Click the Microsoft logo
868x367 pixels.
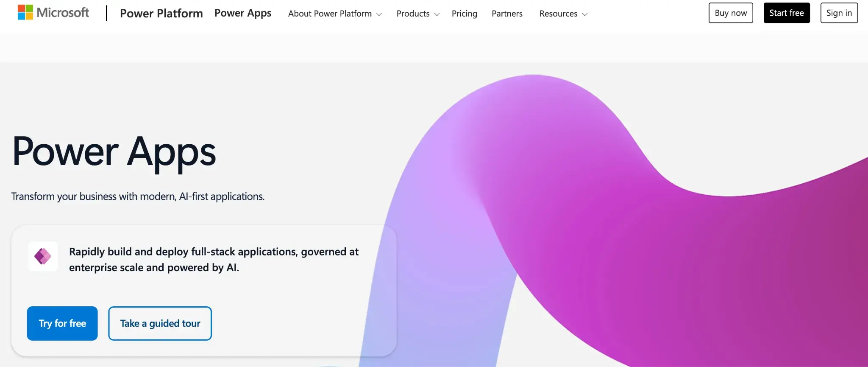(53, 13)
